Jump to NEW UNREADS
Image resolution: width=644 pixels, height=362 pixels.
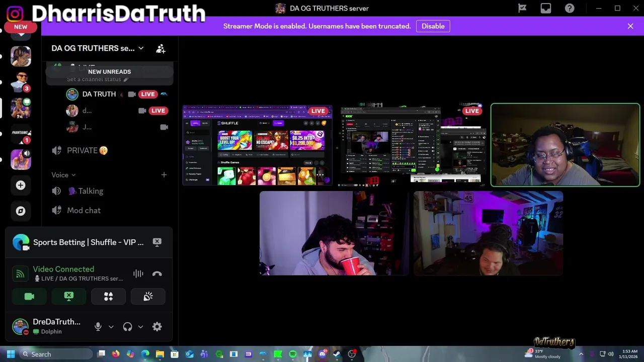[x=109, y=71]
